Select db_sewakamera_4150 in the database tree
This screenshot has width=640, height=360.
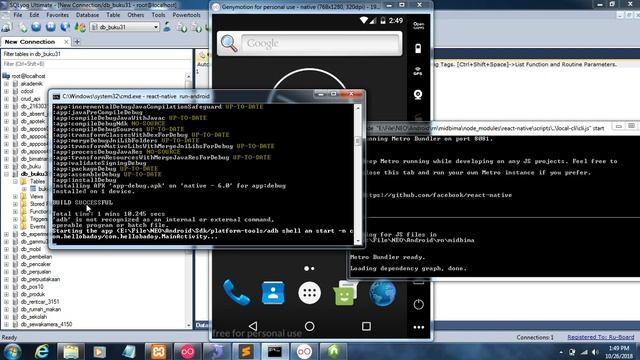(46, 324)
